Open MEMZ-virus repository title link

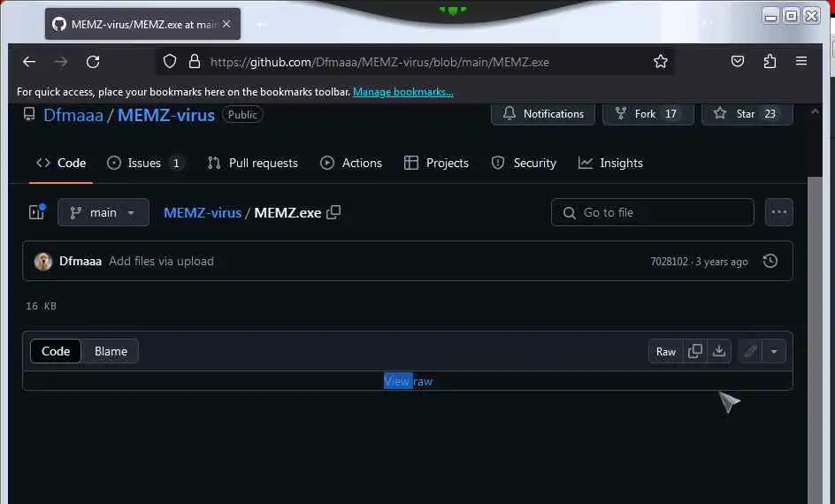point(166,116)
